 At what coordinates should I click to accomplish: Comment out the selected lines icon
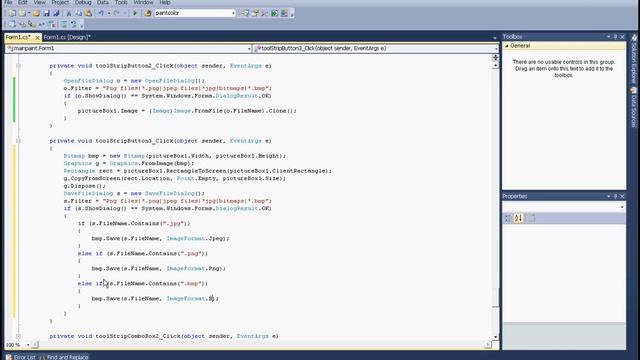(x=64, y=24)
